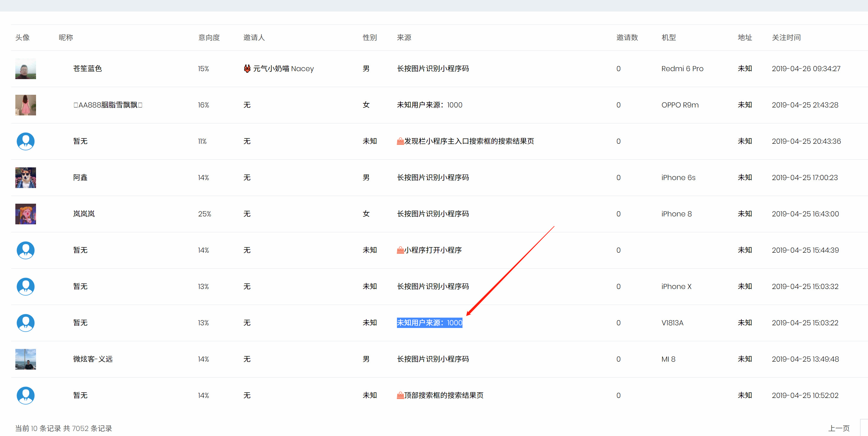The height and width of the screenshot is (436, 868).
Task: Click follow time 2019-04-25 13:49:48
Action: [x=805, y=359]
